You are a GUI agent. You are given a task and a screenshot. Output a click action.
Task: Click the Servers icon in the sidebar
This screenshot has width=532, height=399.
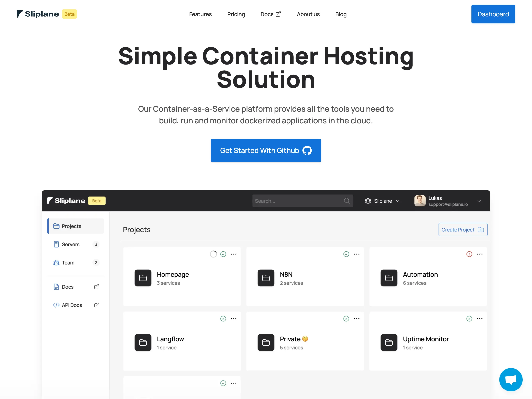click(56, 244)
